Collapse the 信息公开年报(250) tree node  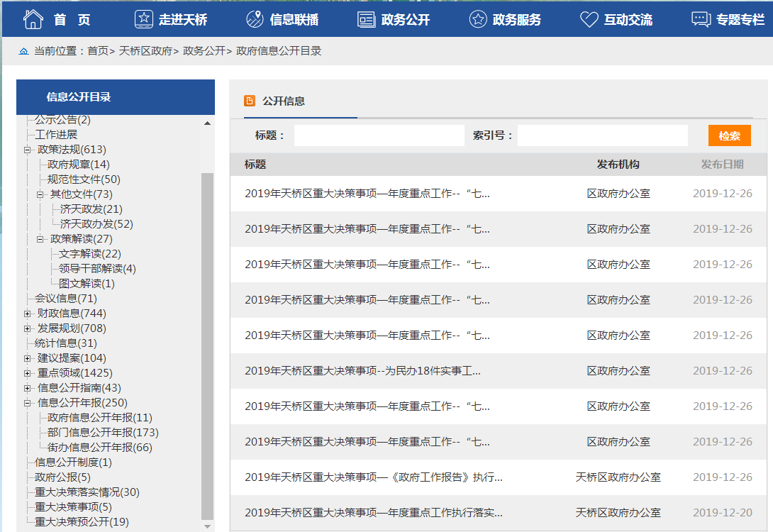[28, 403]
